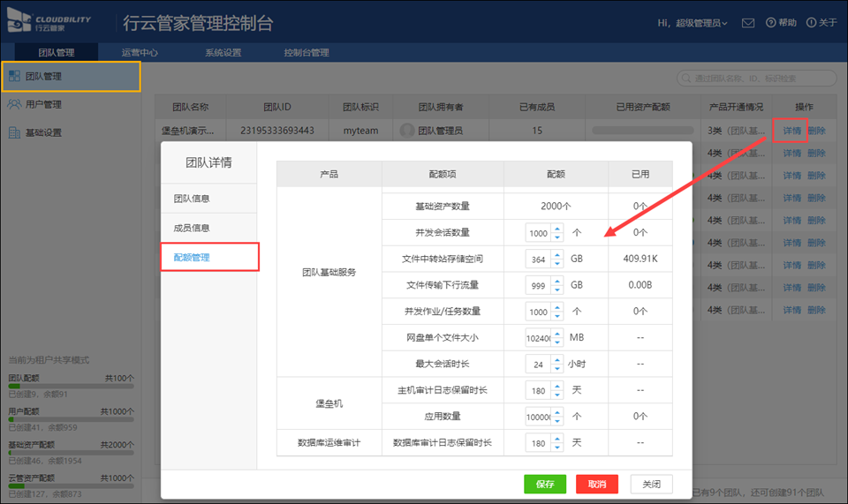Click the 团队管理 sidebar grid icon
The height and width of the screenshot is (504, 848).
[x=14, y=77]
